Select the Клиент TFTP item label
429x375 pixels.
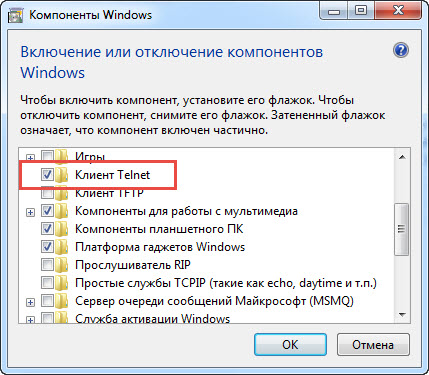(x=109, y=193)
